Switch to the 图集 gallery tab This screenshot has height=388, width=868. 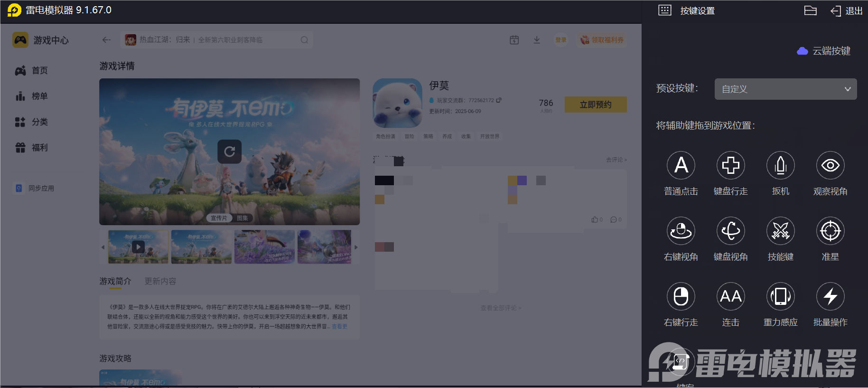(x=242, y=218)
